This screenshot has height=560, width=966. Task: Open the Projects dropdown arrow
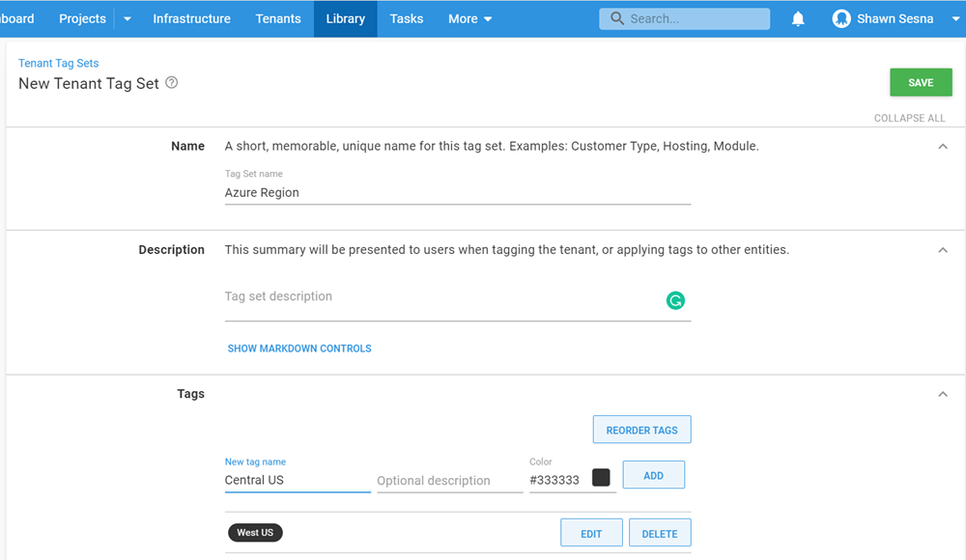point(128,19)
